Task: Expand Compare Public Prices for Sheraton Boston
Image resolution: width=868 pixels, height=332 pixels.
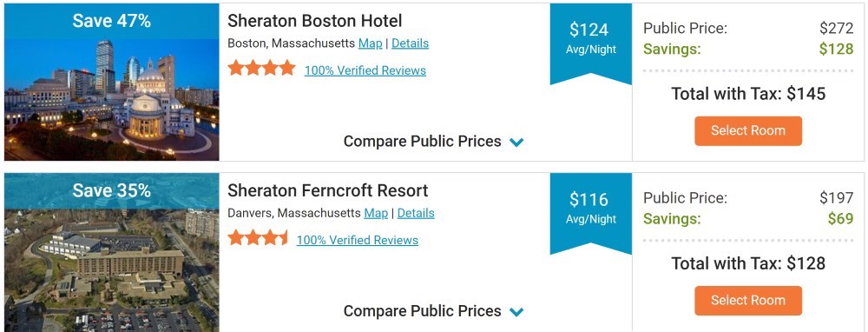Action: [x=433, y=142]
